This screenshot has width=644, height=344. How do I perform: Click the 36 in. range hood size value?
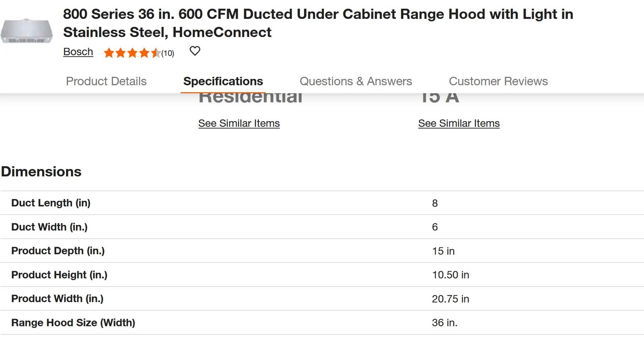click(444, 323)
